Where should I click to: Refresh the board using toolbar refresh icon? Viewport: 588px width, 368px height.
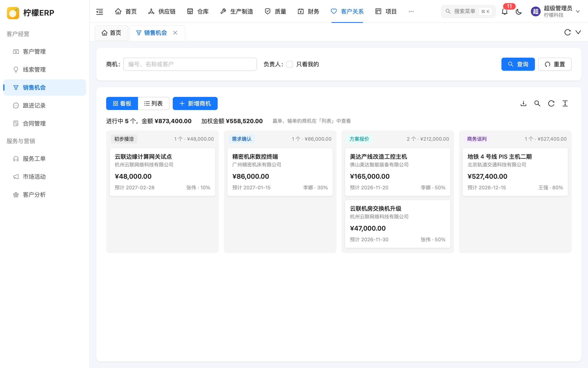[551, 104]
